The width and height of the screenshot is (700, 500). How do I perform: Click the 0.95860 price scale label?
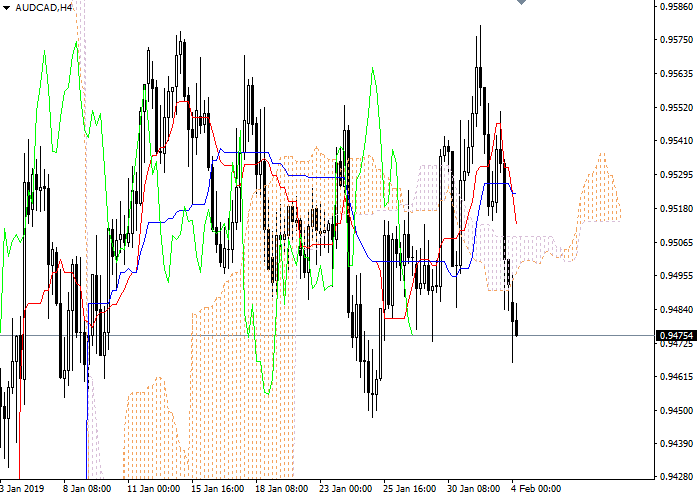coord(676,7)
